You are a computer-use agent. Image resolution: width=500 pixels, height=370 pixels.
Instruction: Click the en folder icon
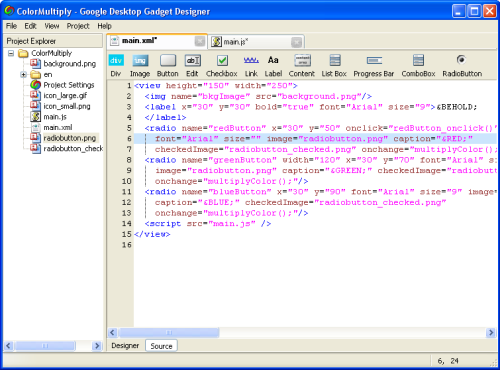tap(35, 74)
